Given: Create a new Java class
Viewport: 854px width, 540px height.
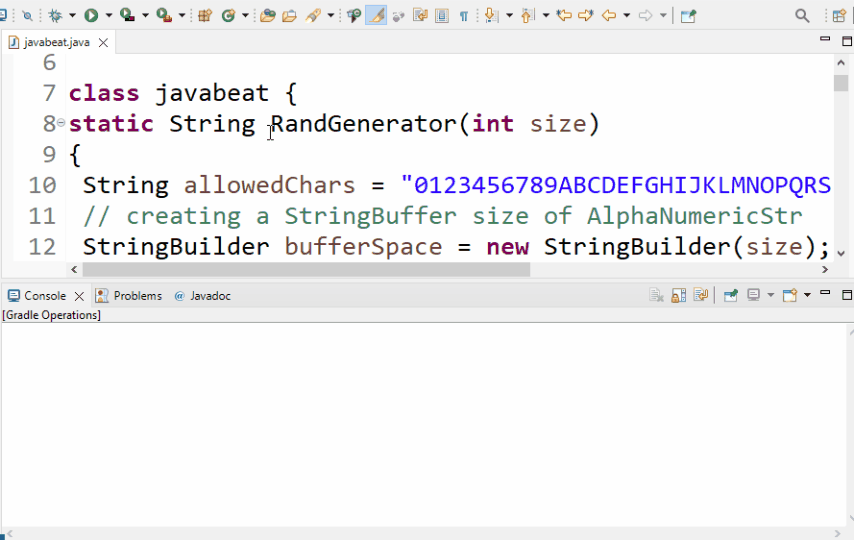Looking at the screenshot, I should click(228, 16).
